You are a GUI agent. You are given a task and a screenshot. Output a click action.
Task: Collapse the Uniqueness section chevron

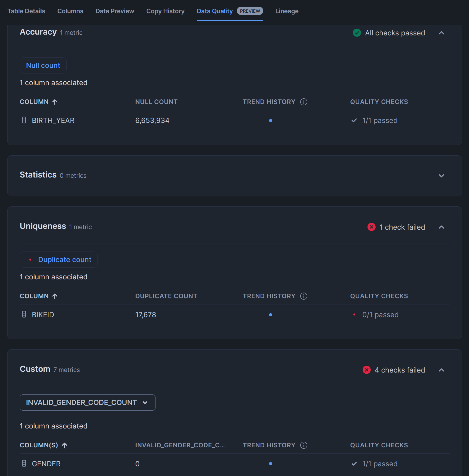pos(441,227)
